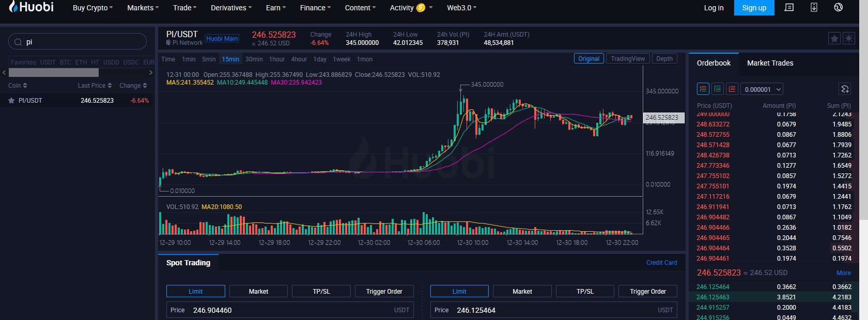Screen dimensions: 868x320
Task: Sort the list by Coin
Action: tap(18, 86)
